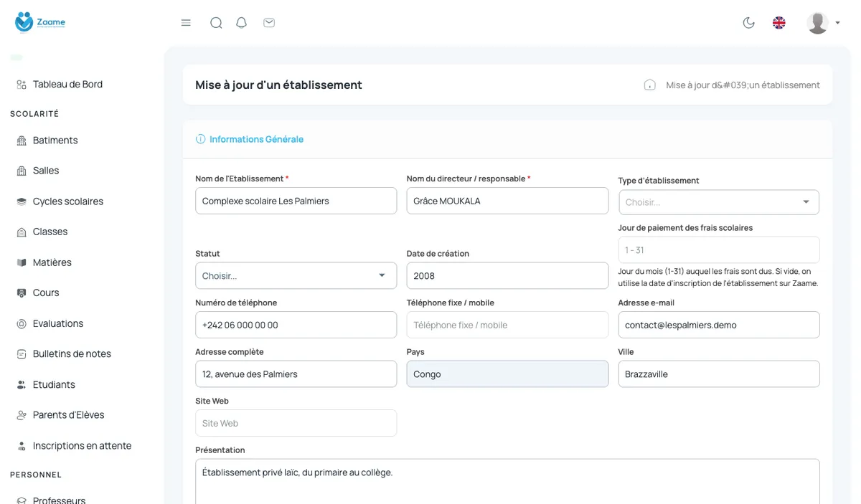
Task: Click the Adresse e-mail field
Action: pyautogui.click(x=719, y=325)
